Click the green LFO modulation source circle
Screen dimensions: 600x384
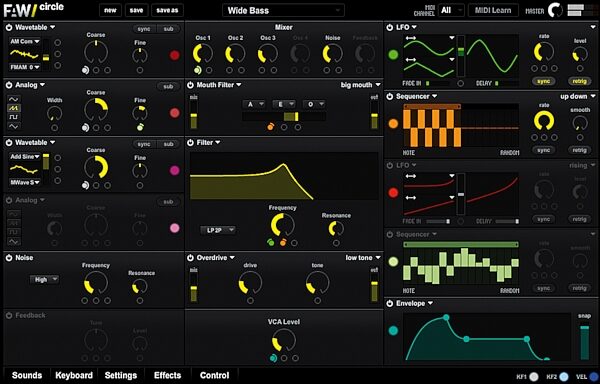[x=393, y=55]
